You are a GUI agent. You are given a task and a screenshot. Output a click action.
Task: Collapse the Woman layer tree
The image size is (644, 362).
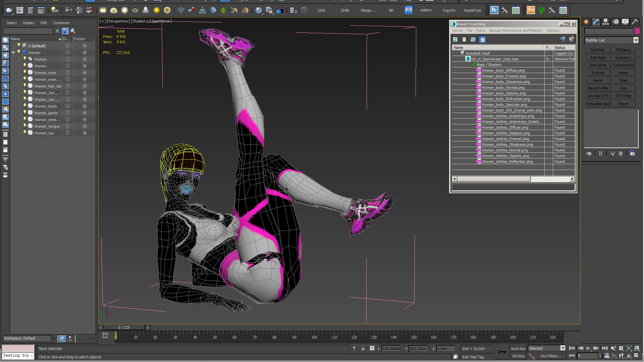pyautogui.click(x=13, y=53)
